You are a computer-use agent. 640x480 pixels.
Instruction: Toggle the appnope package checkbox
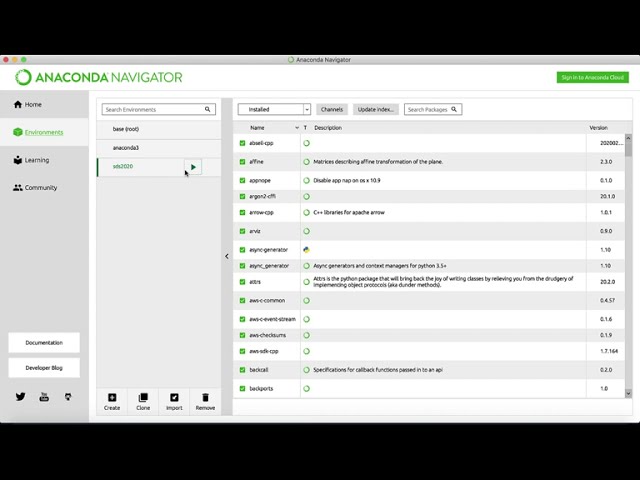(242, 180)
